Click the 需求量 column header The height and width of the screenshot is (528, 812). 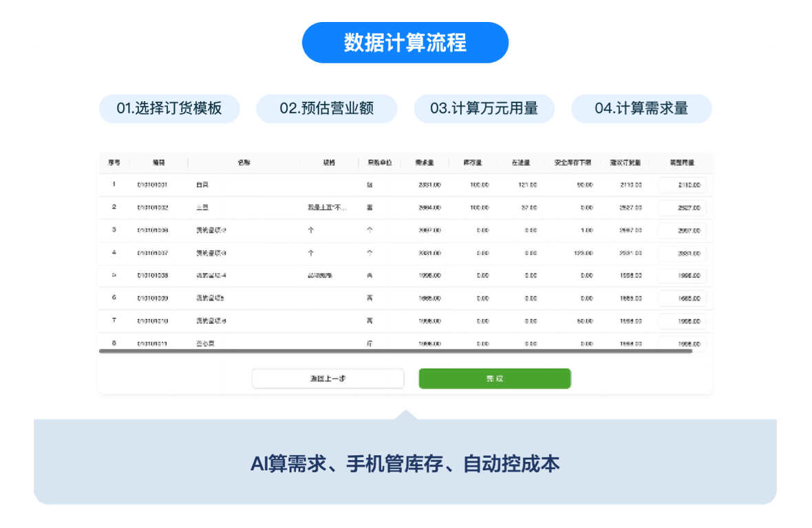click(x=425, y=162)
